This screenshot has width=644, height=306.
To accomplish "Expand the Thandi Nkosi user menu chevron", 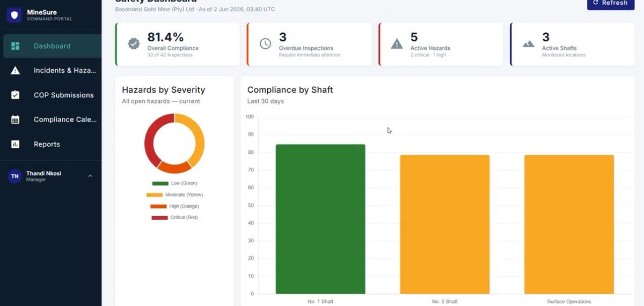I will (x=90, y=176).
